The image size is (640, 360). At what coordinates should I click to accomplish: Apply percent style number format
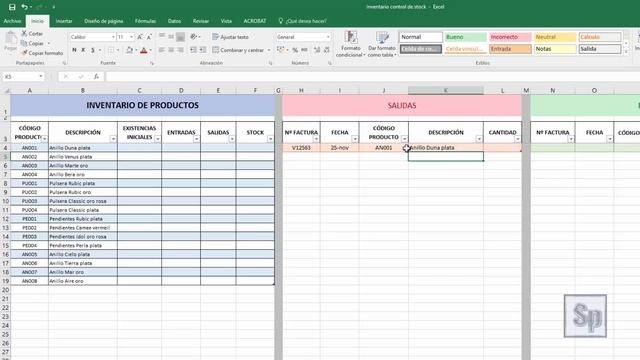click(x=295, y=50)
